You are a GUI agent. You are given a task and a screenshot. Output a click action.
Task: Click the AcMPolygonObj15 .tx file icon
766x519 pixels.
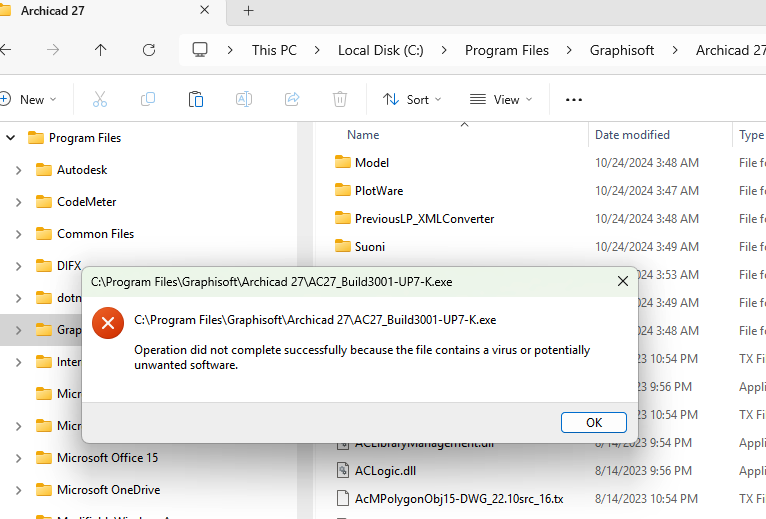pyautogui.click(x=343, y=498)
